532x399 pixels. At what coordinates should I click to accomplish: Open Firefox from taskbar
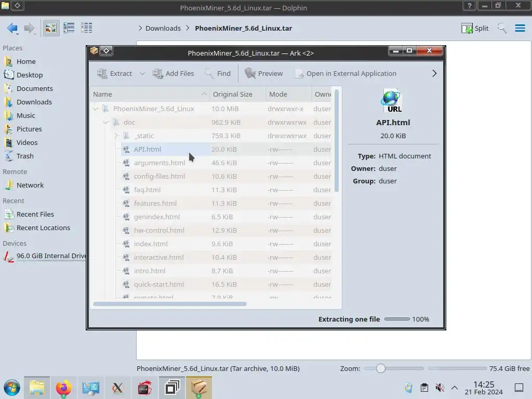pyautogui.click(x=64, y=388)
